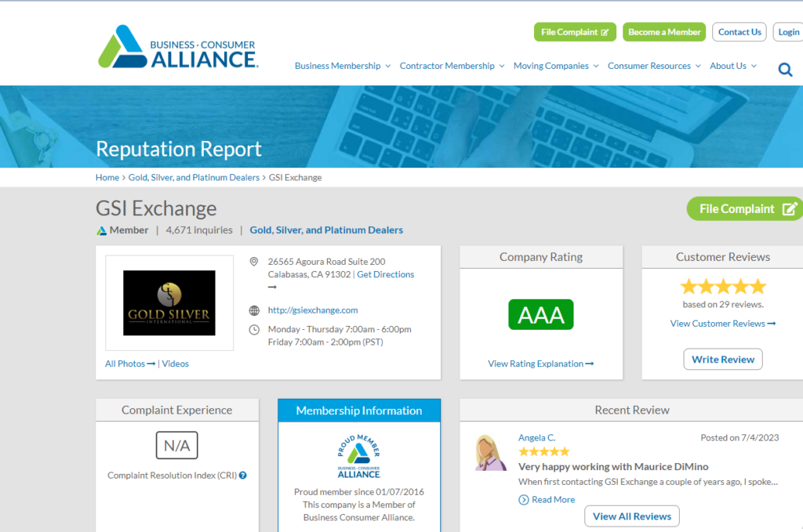The height and width of the screenshot is (532, 803).
Task: Open the Videos link
Action: (x=175, y=364)
